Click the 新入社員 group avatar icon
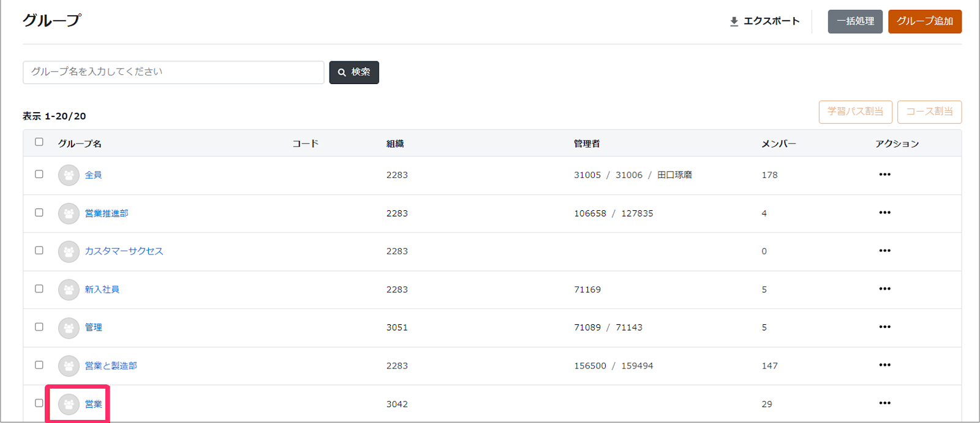Screen dimensions: 980x423 (x=69, y=289)
